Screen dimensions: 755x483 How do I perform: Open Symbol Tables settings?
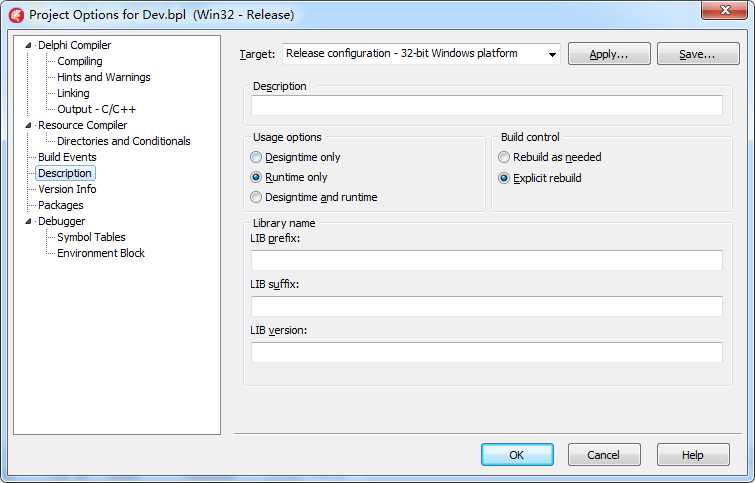coord(91,237)
